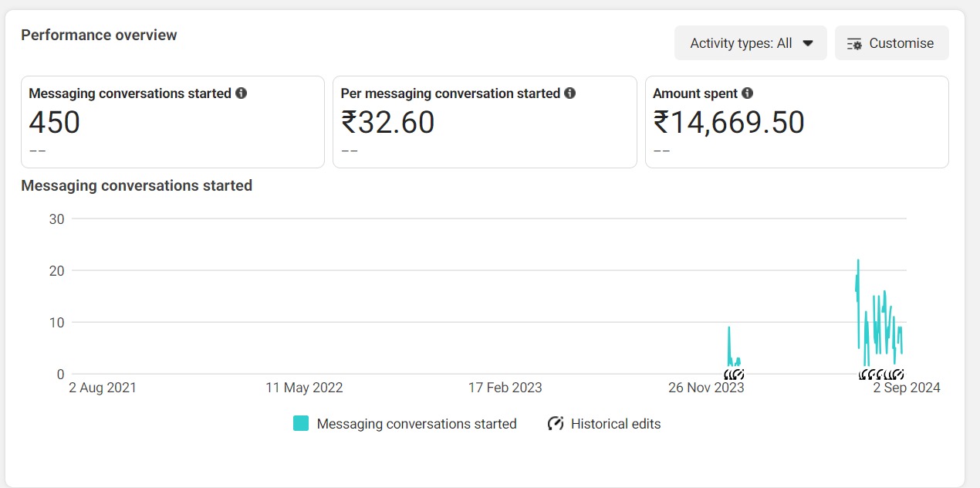Click the caret arrow beside Activity types
980x488 pixels.
808,43
